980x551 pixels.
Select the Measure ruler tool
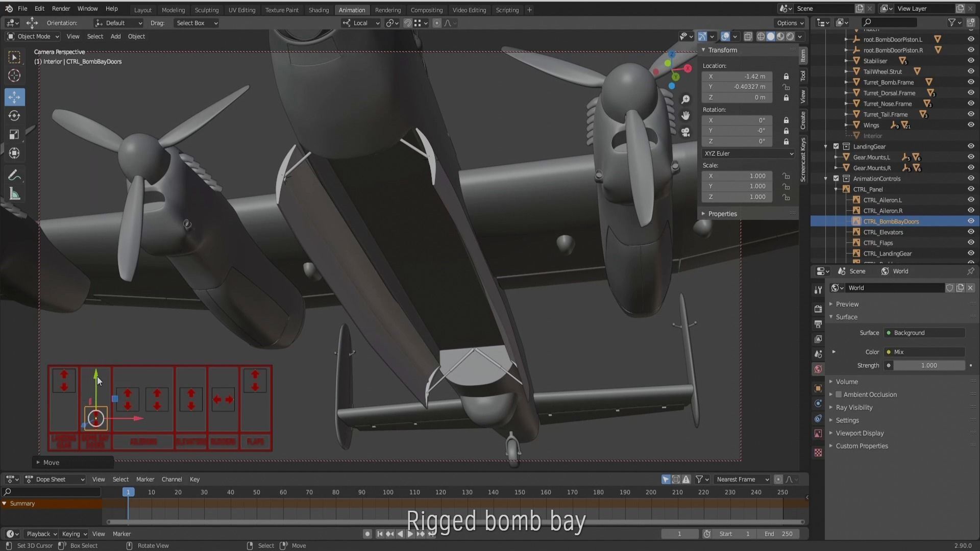point(14,194)
